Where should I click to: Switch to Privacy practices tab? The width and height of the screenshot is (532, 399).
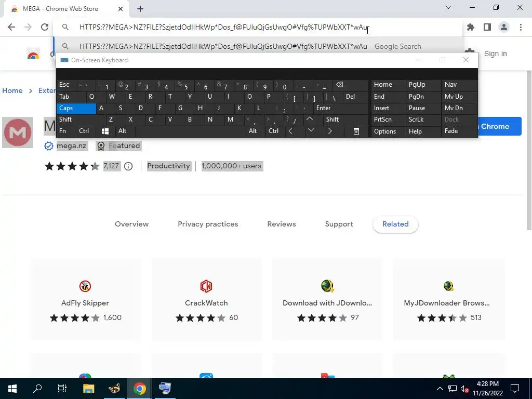tap(208, 224)
